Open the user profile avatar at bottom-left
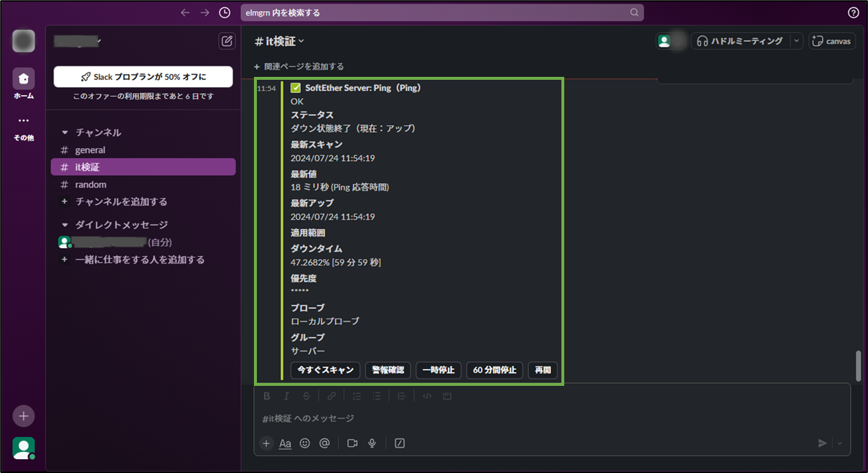The height and width of the screenshot is (473, 868). [23, 448]
